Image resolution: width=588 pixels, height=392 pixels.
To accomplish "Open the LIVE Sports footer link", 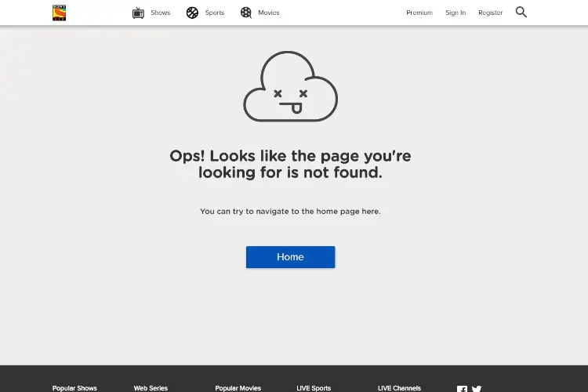I will coord(314,388).
